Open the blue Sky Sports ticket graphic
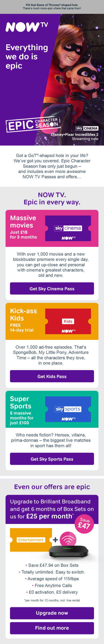This screenshot has width=104, height=644. click(x=68, y=409)
